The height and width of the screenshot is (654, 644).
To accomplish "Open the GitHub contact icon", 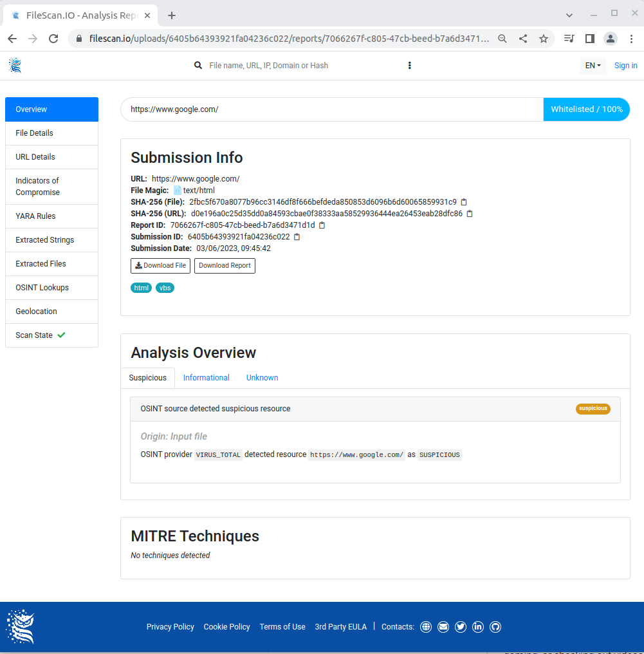I will 495,627.
